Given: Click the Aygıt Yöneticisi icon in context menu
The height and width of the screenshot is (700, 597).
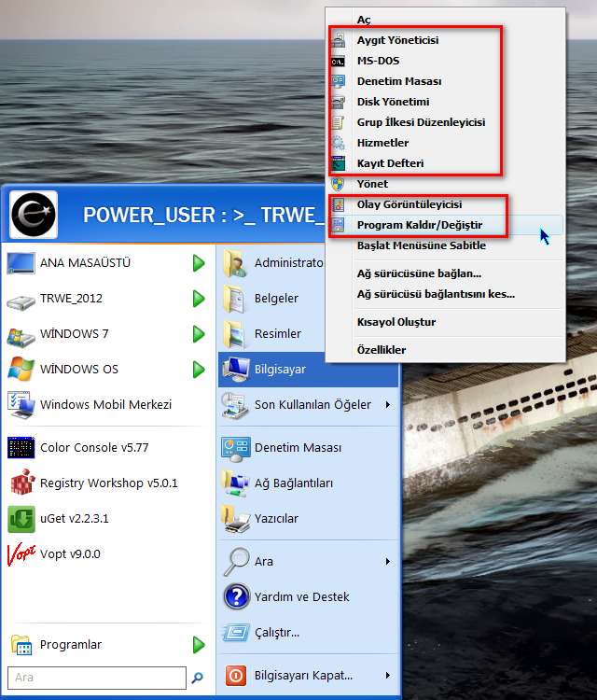Looking at the screenshot, I should [x=339, y=40].
